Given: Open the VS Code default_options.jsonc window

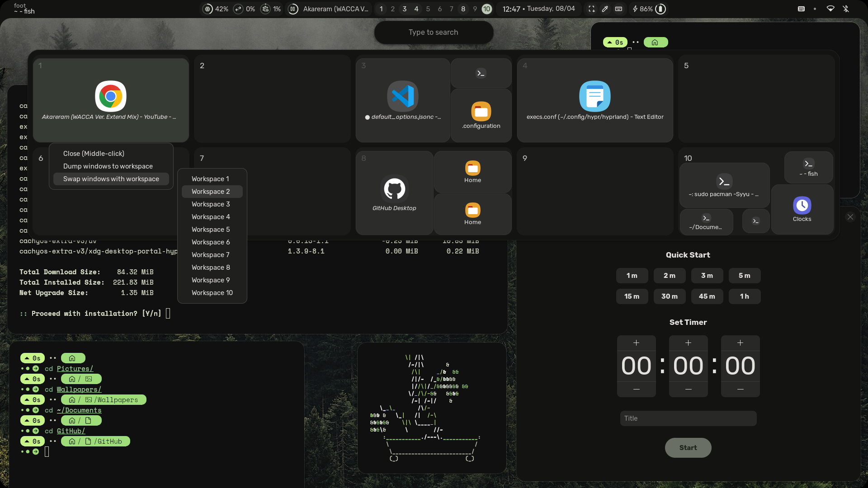Looking at the screenshot, I should pyautogui.click(x=403, y=100).
